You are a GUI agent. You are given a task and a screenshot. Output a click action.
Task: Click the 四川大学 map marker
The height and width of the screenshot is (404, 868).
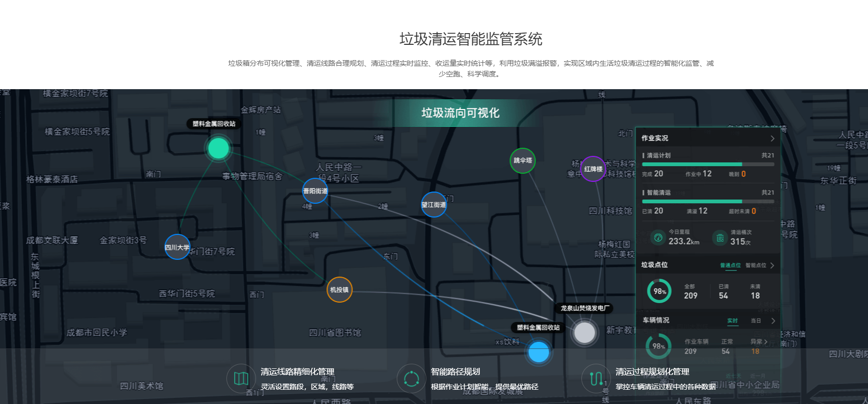tap(177, 247)
